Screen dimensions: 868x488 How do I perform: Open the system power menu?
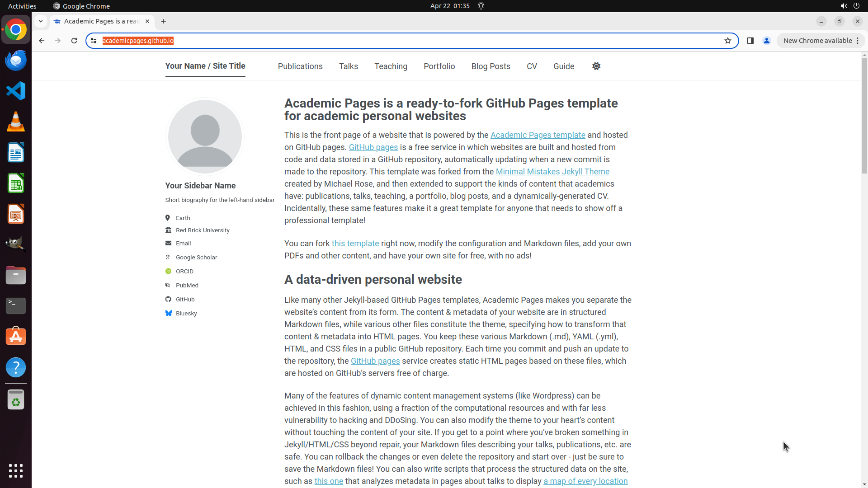click(x=856, y=6)
